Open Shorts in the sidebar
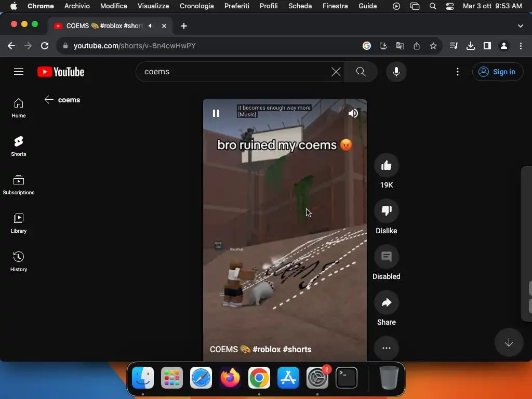Screen dimensions: 532x399 19,146
